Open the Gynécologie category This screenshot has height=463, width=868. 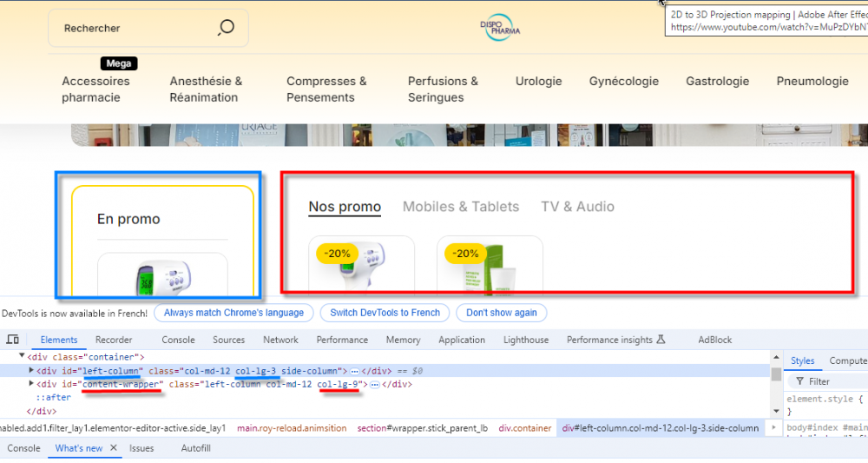(624, 82)
